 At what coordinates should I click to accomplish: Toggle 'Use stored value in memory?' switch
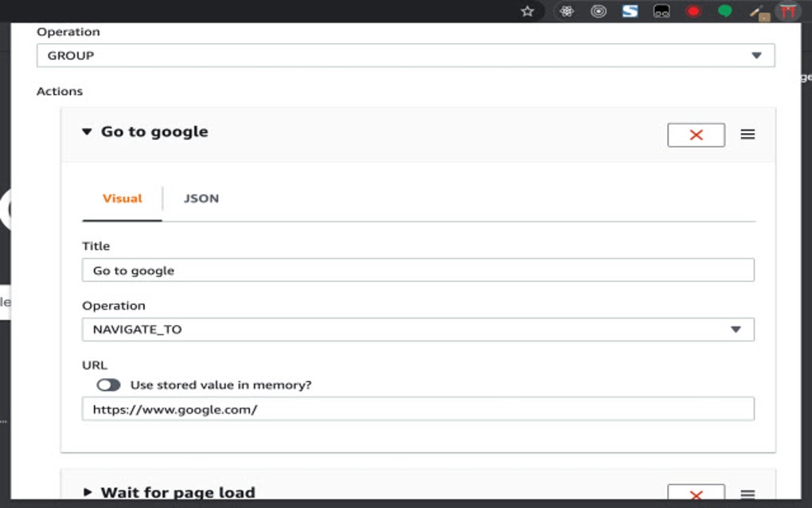(110, 385)
